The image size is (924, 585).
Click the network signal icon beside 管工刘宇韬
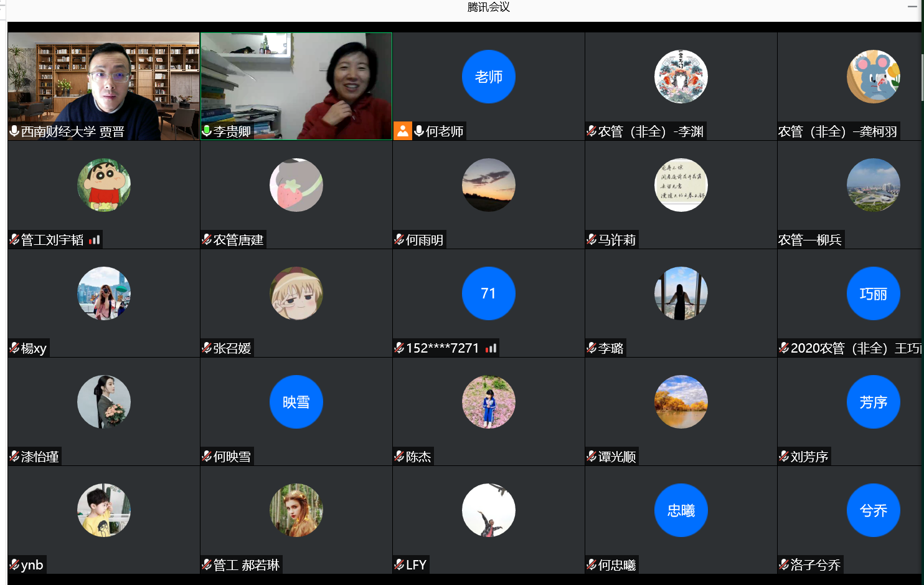click(94, 240)
